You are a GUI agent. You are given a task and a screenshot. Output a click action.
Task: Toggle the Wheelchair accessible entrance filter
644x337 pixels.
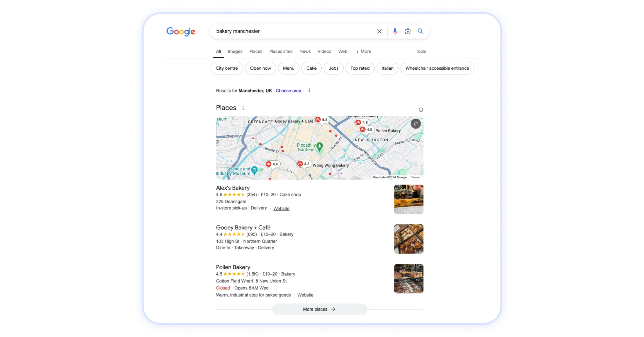pyautogui.click(x=437, y=68)
